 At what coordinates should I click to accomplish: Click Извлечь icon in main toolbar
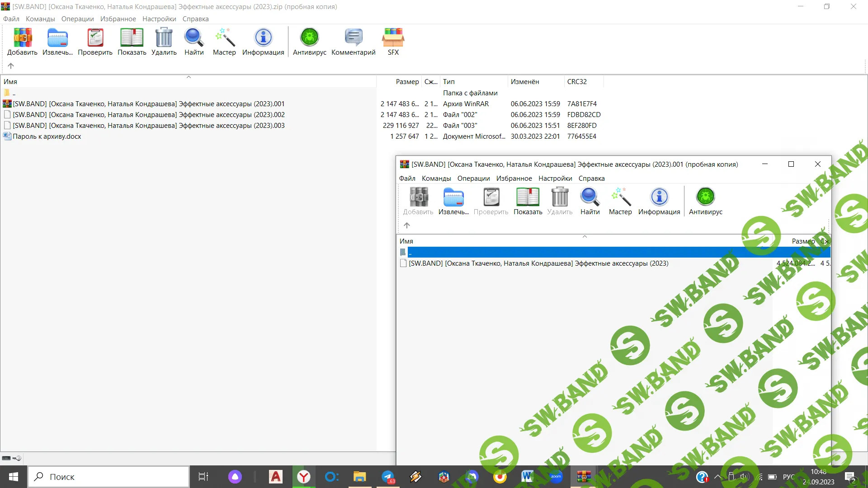[57, 38]
